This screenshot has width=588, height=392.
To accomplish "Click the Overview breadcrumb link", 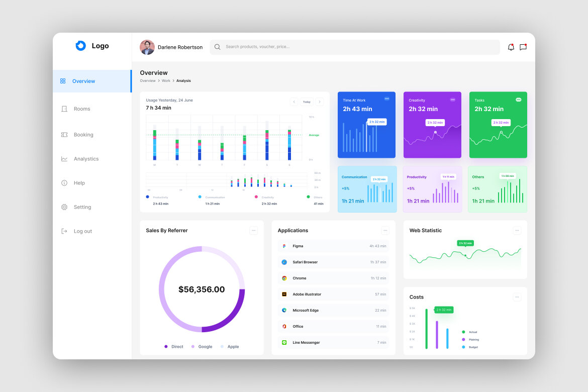I will click(148, 80).
